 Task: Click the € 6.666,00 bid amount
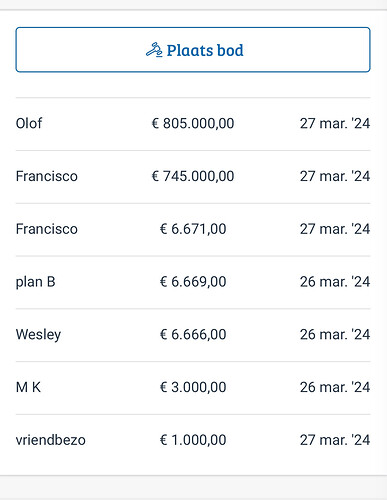(x=193, y=334)
